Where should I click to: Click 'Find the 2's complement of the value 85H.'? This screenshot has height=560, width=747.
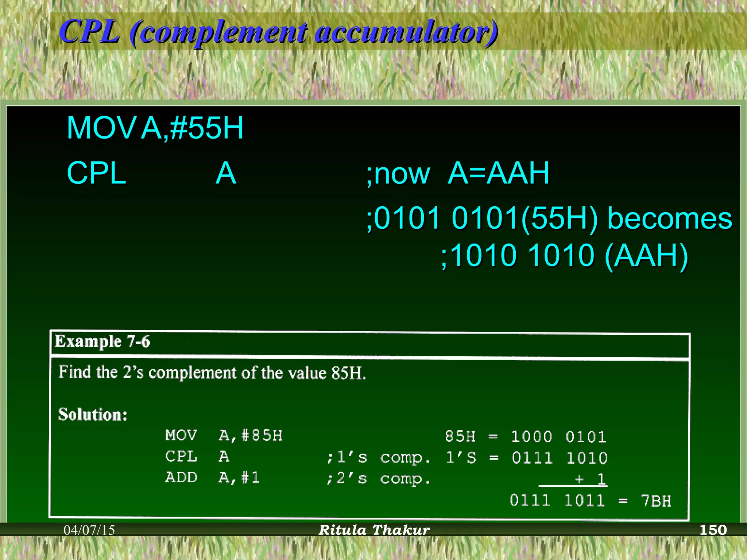tap(212, 373)
